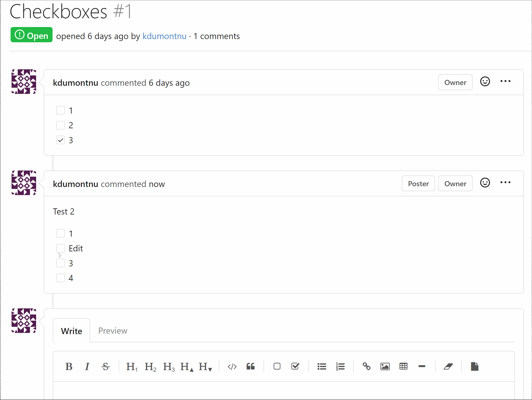The height and width of the screenshot is (400, 532).
Task: Switch to the Write tab
Action: 71,331
